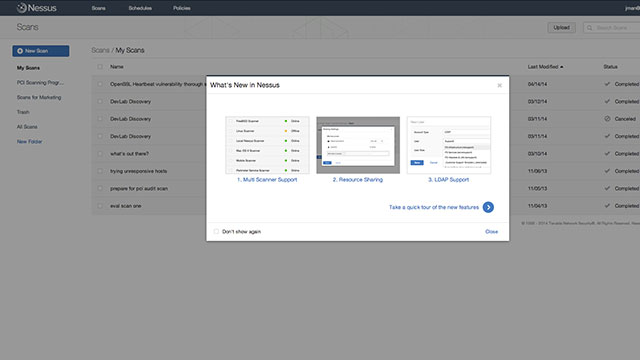Sort by the Last Modified column header
The image size is (640, 360).
(x=545, y=67)
